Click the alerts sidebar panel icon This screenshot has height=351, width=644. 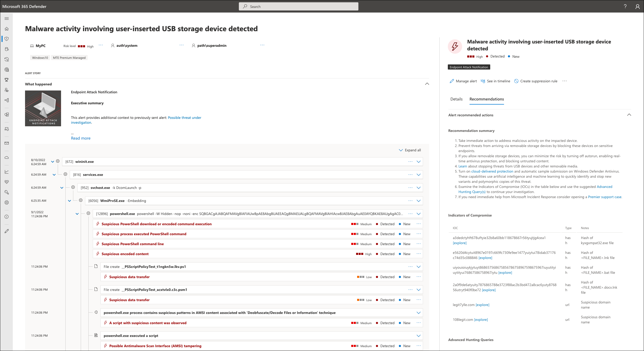(x=7, y=39)
